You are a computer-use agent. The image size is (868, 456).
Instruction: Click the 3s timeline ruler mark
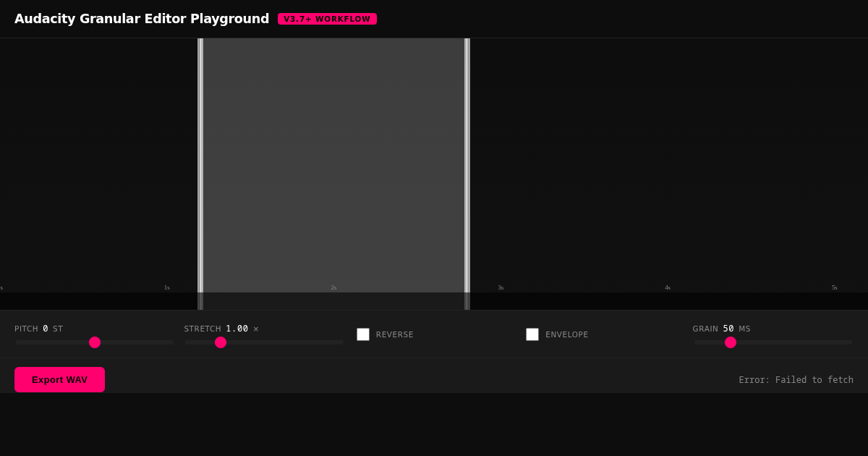(x=501, y=287)
